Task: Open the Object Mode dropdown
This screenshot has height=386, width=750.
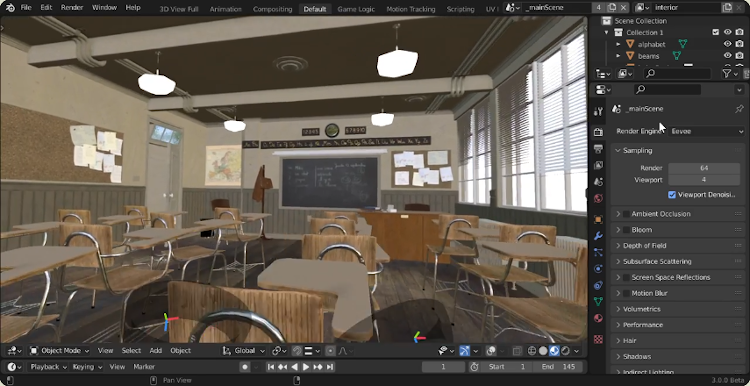Action: point(60,351)
